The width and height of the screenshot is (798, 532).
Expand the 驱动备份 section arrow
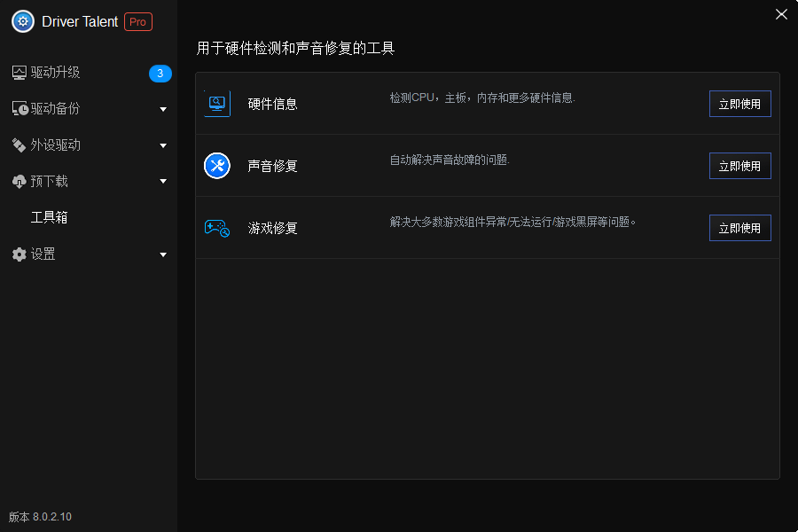point(163,108)
